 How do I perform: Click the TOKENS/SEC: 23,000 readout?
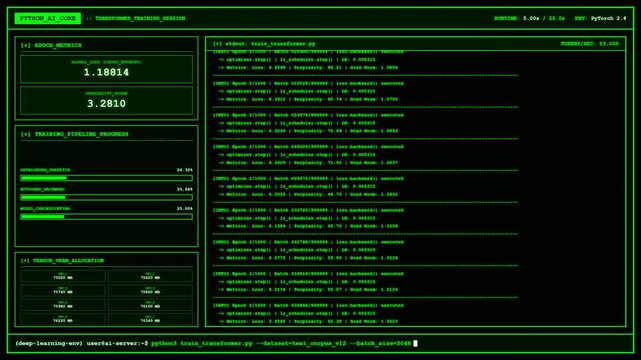tap(589, 44)
